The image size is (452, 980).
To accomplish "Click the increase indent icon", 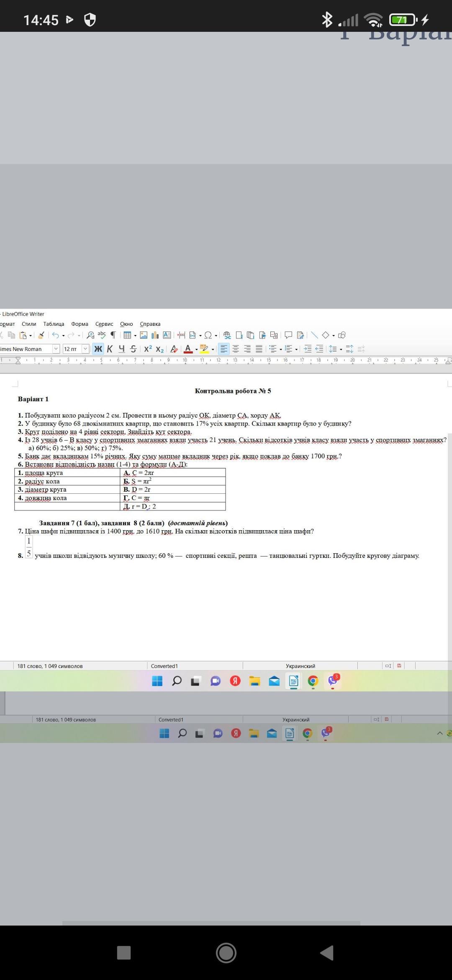I will pyautogui.click(x=308, y=349).
